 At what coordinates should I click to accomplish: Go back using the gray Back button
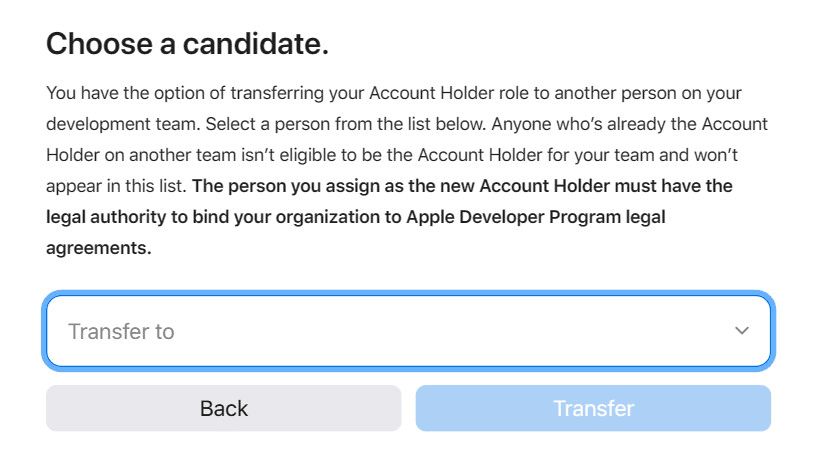tap(223, 408)
